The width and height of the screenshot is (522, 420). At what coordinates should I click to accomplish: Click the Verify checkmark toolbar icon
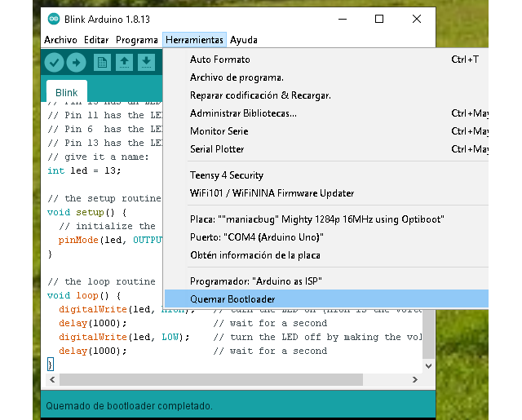click(x=55, y=62)
